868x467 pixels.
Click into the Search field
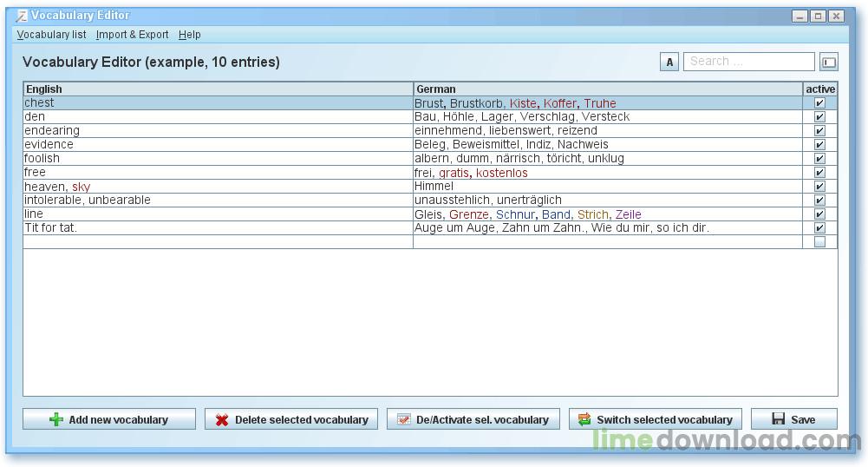pyautogui.click(x=749, y=62)
